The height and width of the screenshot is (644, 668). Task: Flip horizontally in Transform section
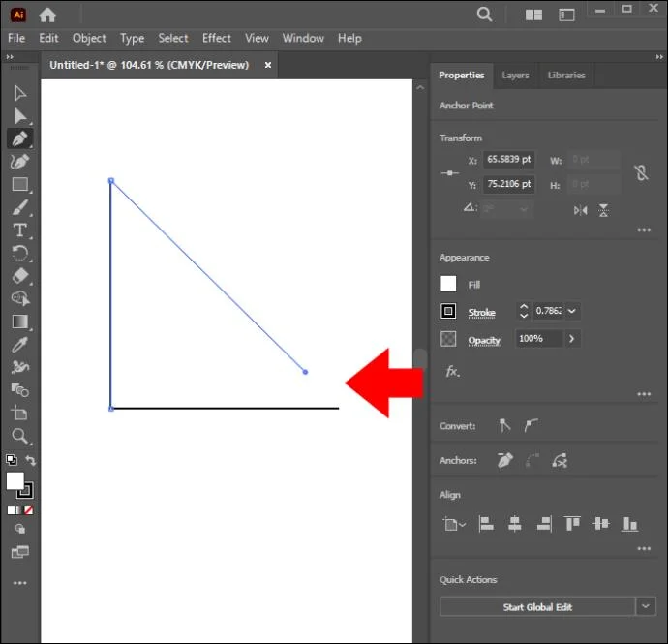pos(580,210)
